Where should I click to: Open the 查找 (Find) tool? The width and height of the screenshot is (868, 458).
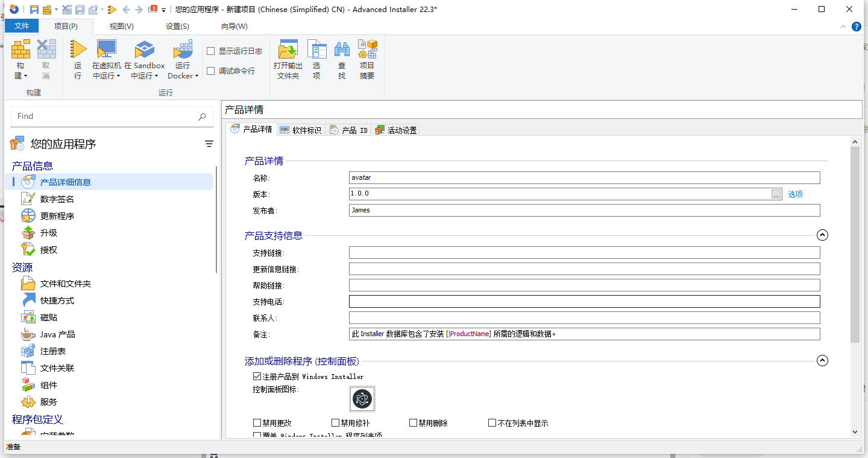pos(342,59)
